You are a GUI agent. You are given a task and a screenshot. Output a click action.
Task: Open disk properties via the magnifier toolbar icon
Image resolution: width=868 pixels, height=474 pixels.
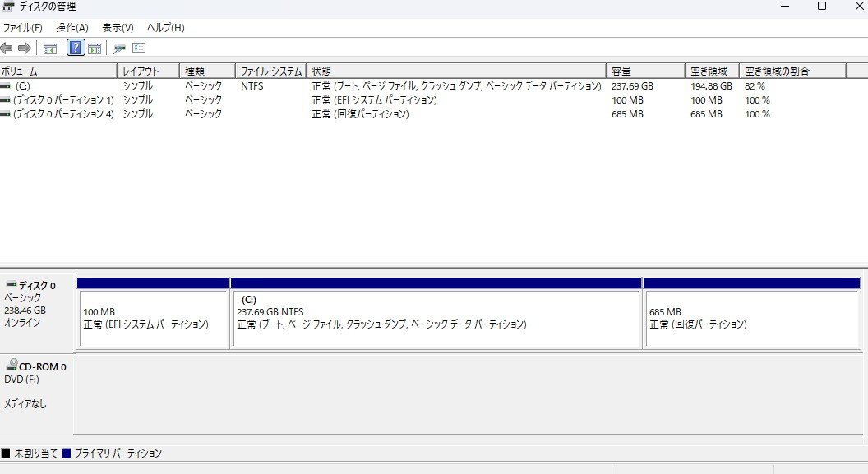click(x=119, y=48)
